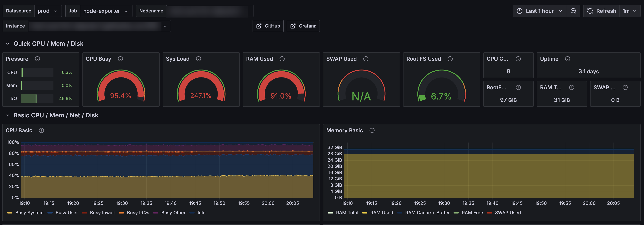Toggle Busy User series in legend

click(66, 213)
